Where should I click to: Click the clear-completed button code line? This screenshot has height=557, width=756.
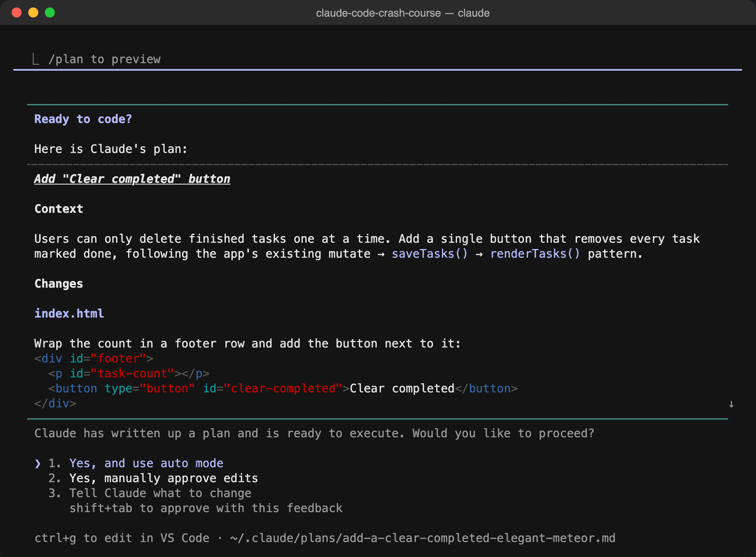coord(283,388)
